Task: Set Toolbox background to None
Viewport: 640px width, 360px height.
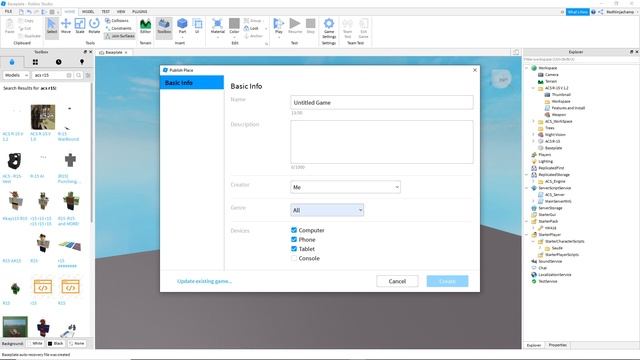Action: point(77,344)
